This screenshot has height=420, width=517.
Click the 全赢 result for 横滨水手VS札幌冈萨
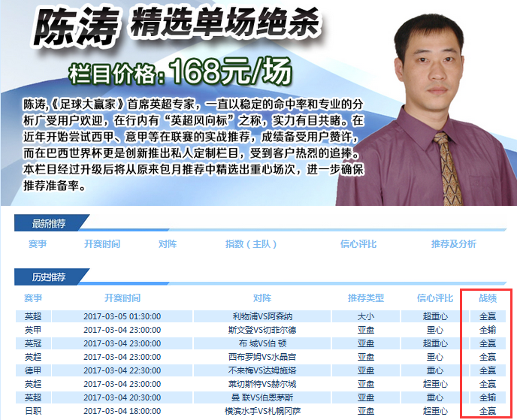point(488,411)
